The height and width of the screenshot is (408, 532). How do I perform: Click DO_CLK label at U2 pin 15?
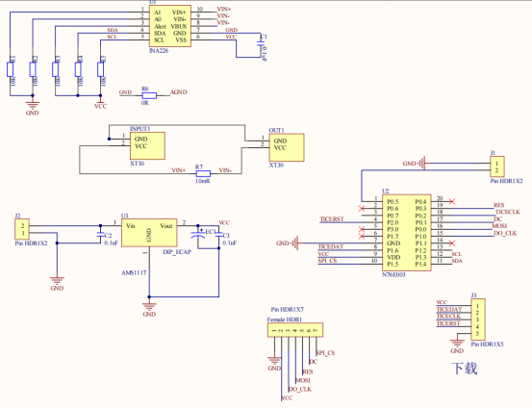pos(505,233)
